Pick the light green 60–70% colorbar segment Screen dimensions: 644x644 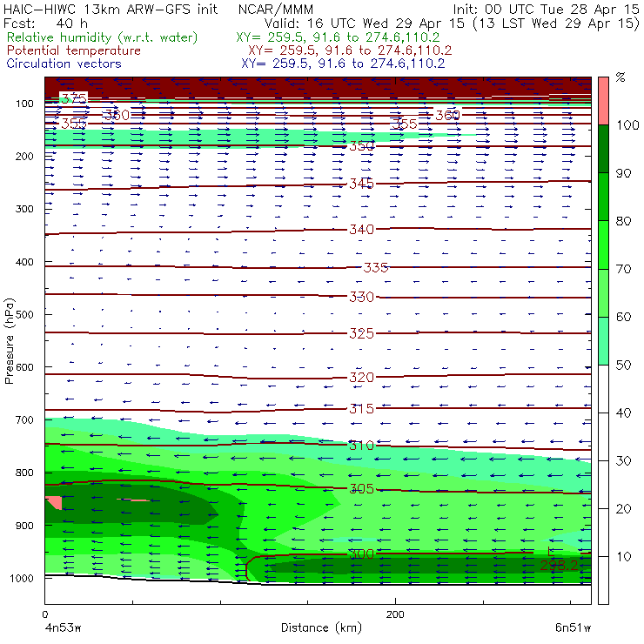(603, 292)
